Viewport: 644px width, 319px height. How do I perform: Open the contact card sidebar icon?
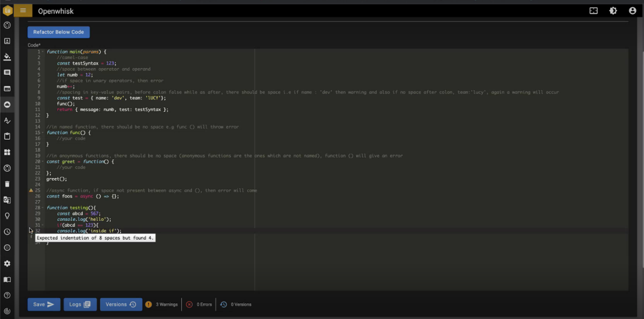[x=7, y=41]
